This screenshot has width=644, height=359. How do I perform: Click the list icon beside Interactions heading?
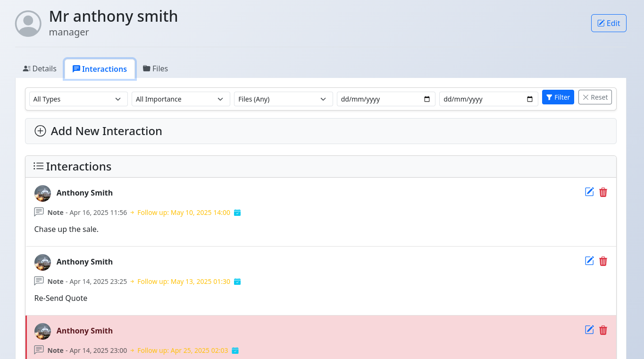[x=39, y=166]
